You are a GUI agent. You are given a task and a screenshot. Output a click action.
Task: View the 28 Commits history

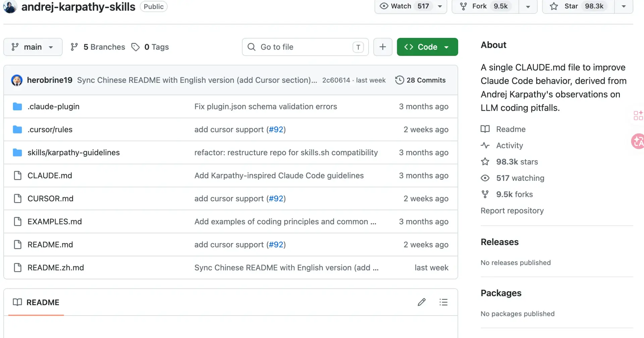(x=420, y=80)
